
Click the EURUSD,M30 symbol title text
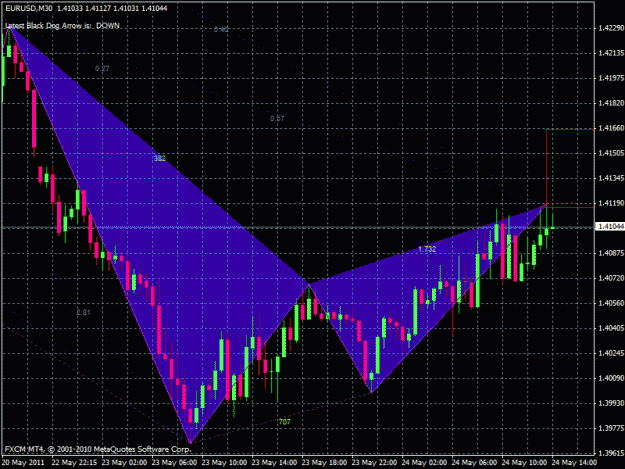[x=29, y=8]
